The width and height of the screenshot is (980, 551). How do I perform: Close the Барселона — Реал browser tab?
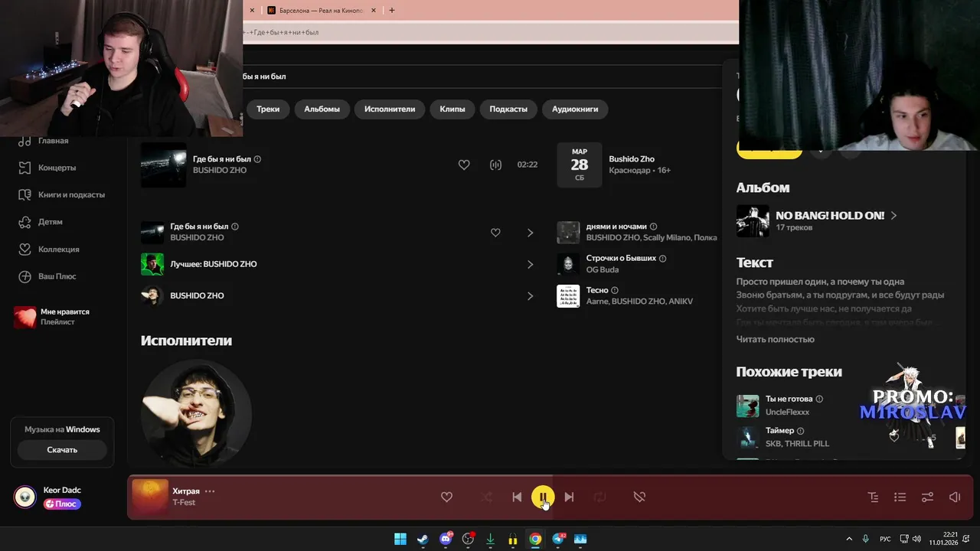pyautogui.click(x=374, y=10)
